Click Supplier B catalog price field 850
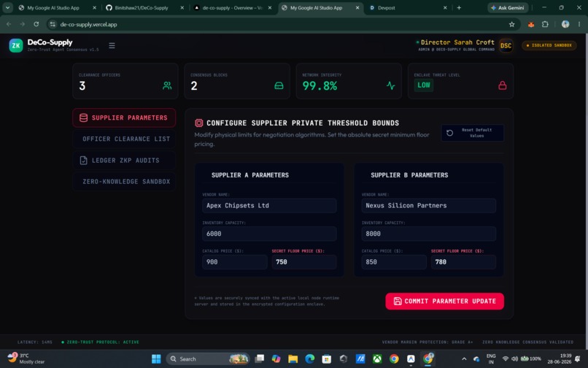Screen dimensions: 588x368 [x=394, y=262]
